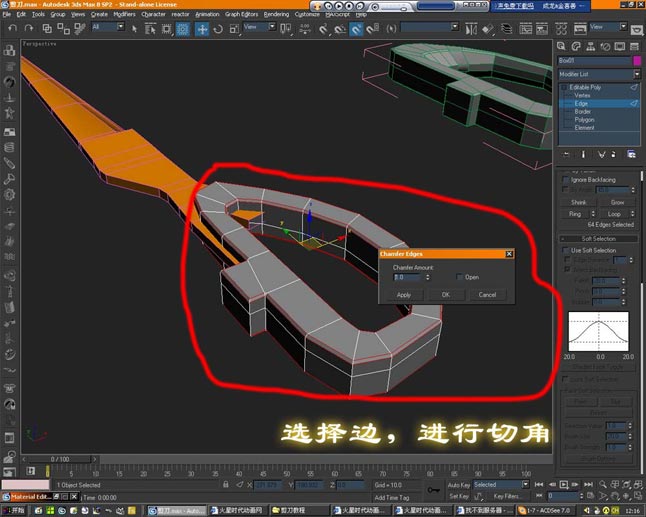This screenshot has height=517, width=646.
Task: Activate Bind to Space Warp tool
Action: coord(79,28)
